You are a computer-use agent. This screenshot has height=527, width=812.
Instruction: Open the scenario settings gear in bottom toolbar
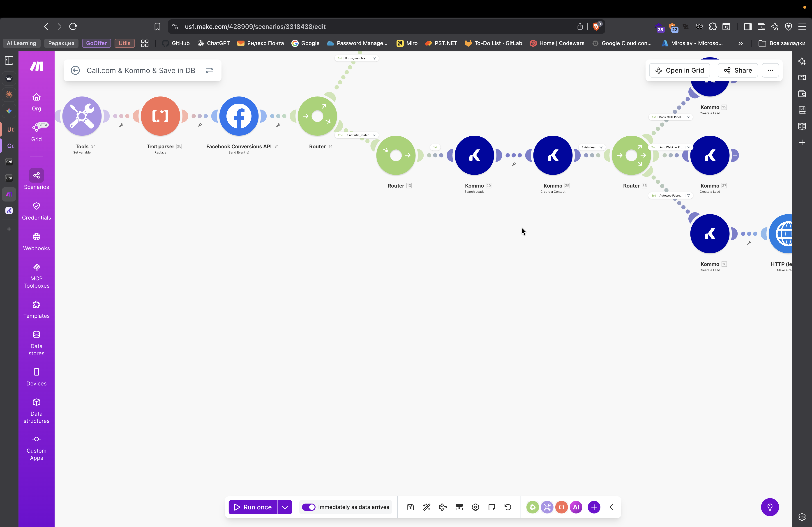(x=475, y=507)
